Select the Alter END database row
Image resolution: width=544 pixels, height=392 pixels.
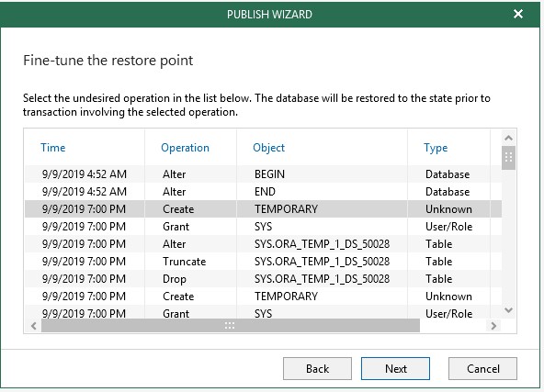(x=264, y=192)
